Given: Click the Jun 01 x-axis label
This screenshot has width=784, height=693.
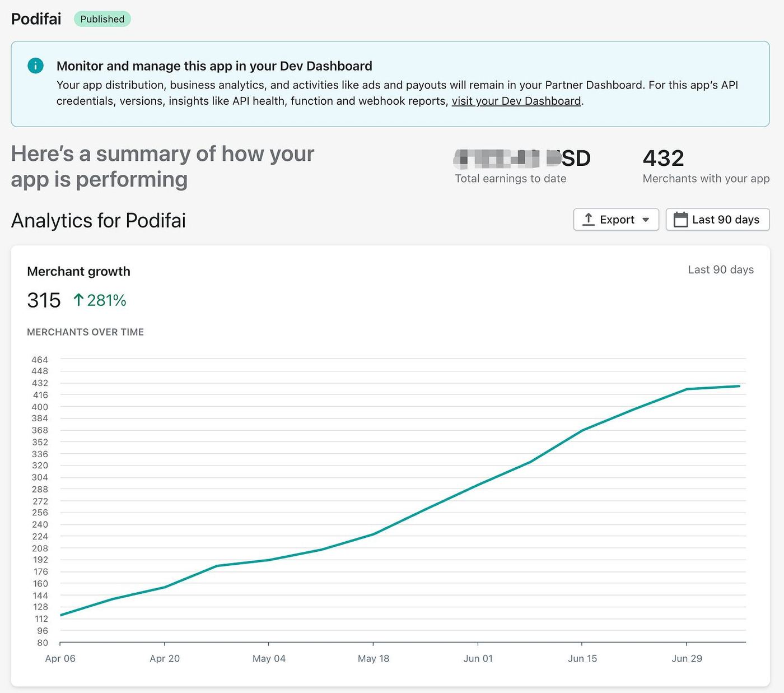Looking at the screenshot, I should pos(478,658).
